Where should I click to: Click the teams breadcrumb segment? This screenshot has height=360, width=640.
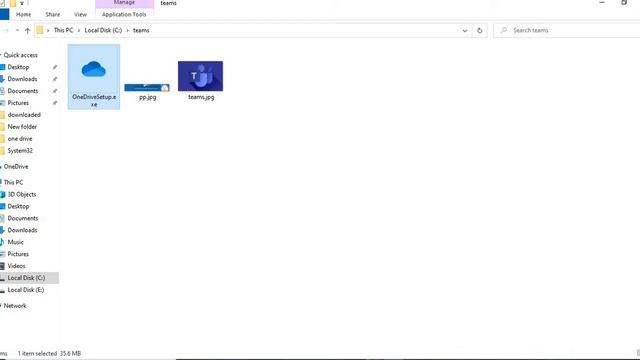[141, 30]
